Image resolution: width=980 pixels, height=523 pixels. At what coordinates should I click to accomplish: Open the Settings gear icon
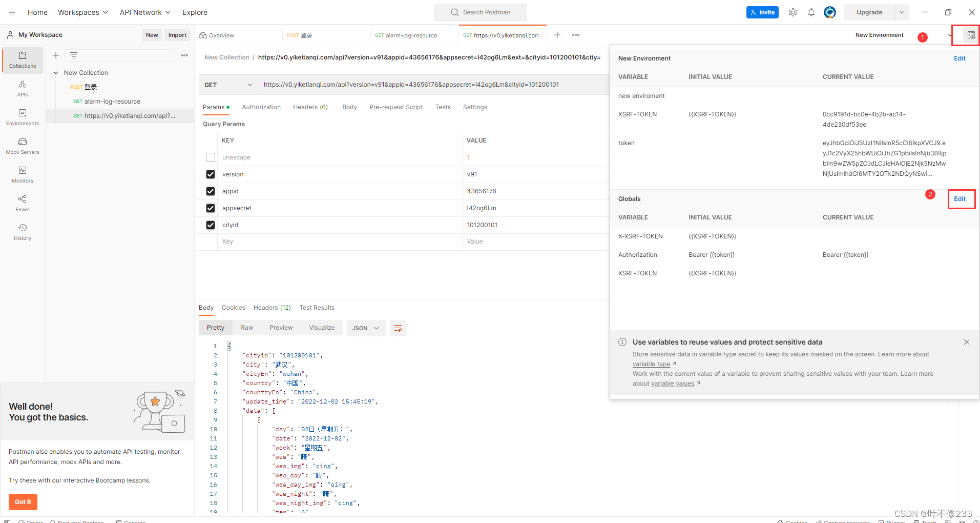click(x=793, y=12)
